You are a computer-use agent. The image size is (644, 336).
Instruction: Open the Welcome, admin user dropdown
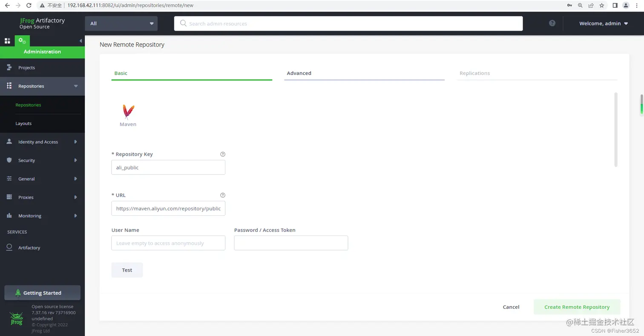(x=604, y=23)
